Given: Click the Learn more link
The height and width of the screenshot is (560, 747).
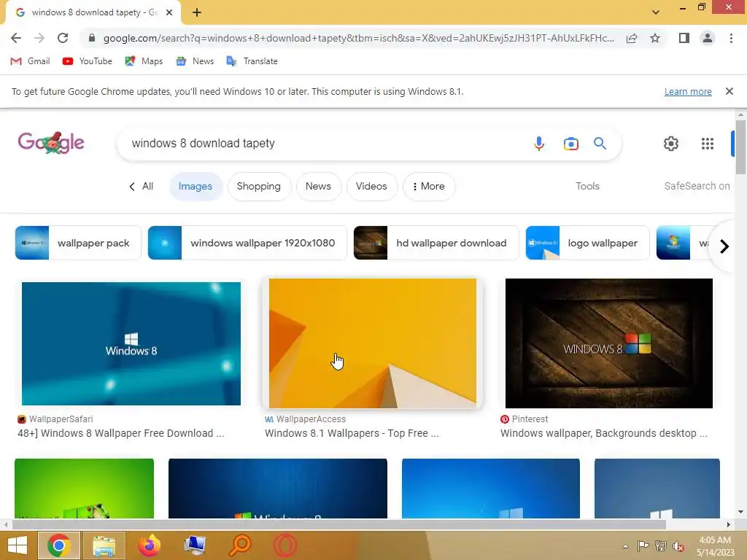Looking at the screenshot, I should [x=688, y=91].
